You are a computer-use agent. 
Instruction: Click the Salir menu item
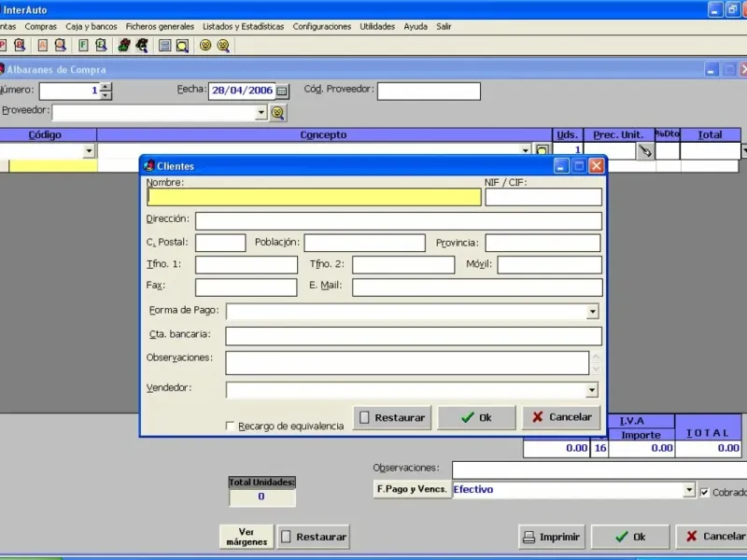[444, 27]
